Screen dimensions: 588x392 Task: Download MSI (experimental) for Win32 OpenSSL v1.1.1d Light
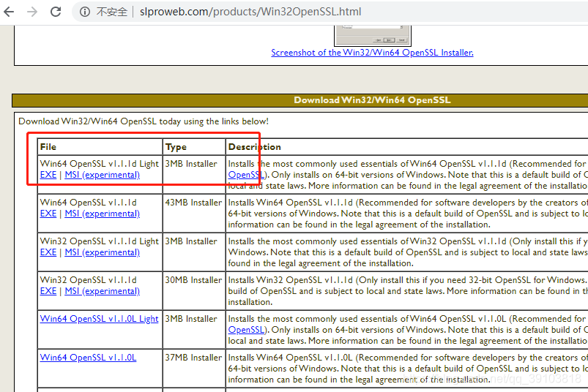point(102,252)
